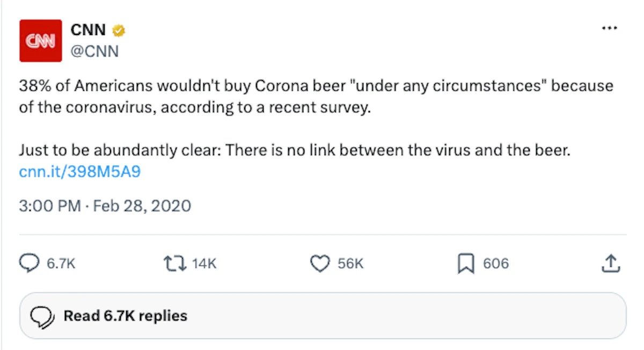Screen dimensions: 644x350
Task: Click the CNN profile avatar logo
Action: coord(41,41)
